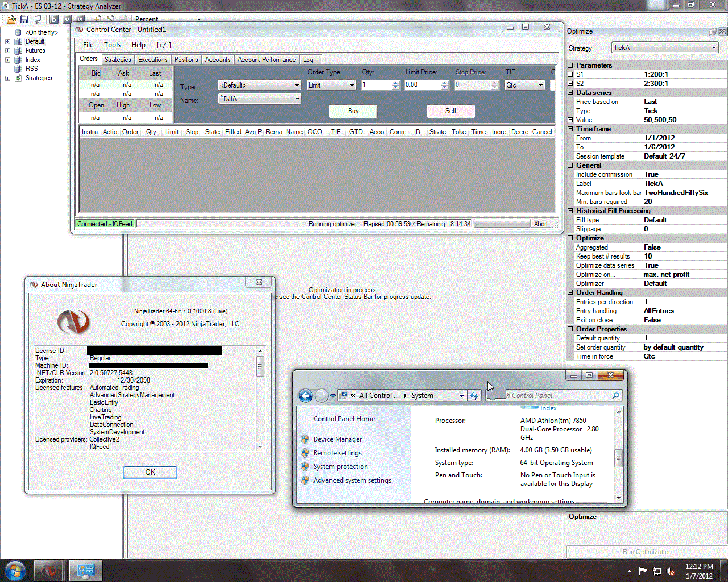Image resolution: width=728 pixels, height=582 pixels.
Task: Select the 'b' toolbar button in Strategy Analyzer
Action: tap(54, 19)
